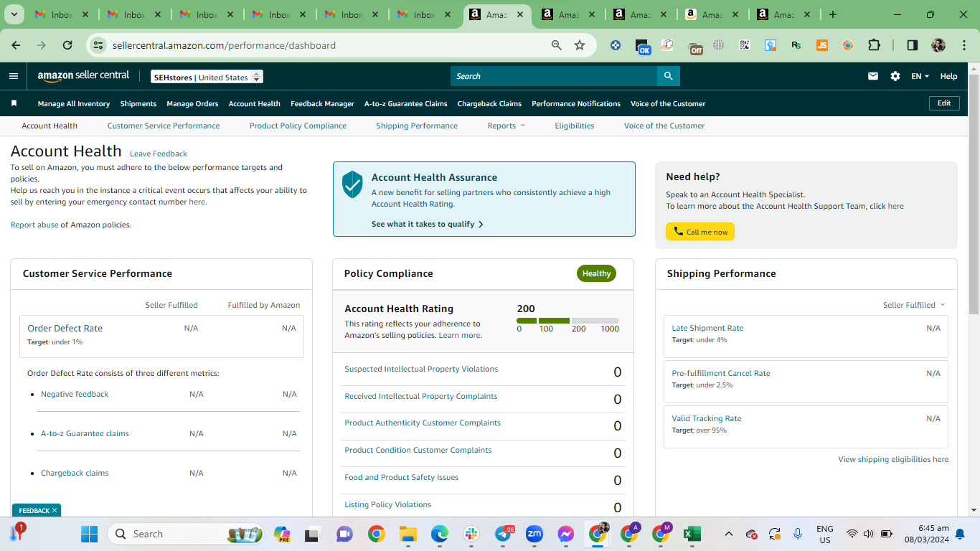Image resolution: width=980 pixels, height=551 pixels.
Task: Click the orange JS extension icon
Action: (822, 45)
